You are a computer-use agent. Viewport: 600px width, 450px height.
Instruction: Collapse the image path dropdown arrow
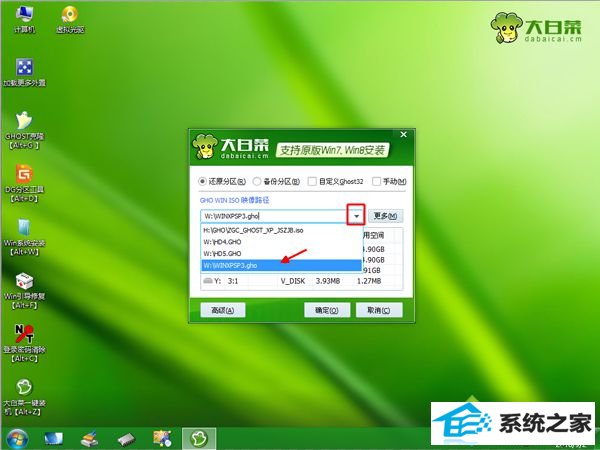click(356, 216)
